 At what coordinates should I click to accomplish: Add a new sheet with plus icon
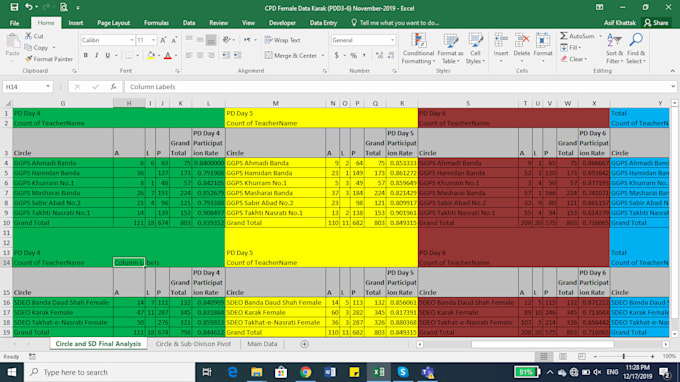coord(304,344)
